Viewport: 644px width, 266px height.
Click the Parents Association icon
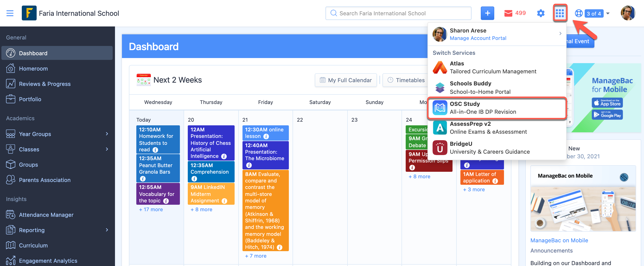point(10,180)
